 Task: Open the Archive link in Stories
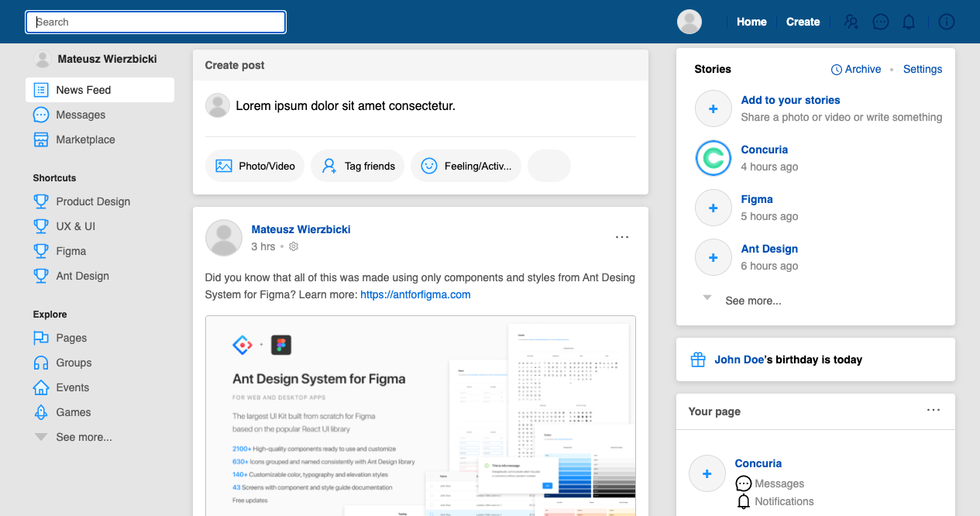(x=863, y=69)
